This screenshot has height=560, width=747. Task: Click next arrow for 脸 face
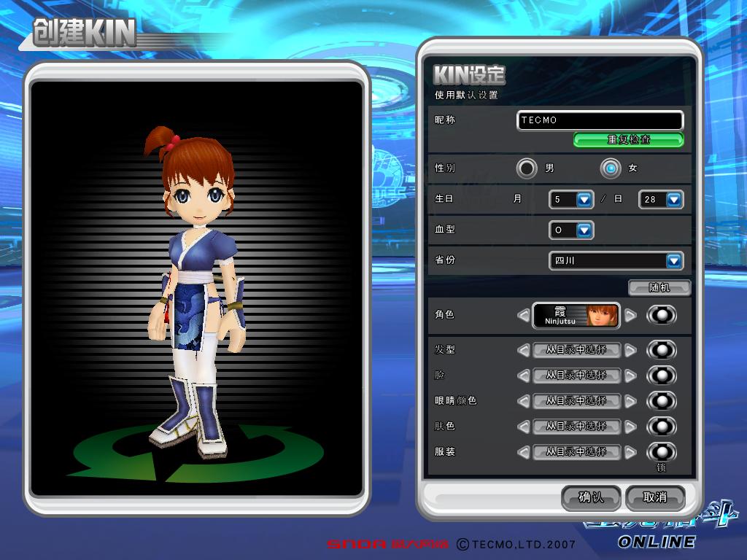[630, 376]
